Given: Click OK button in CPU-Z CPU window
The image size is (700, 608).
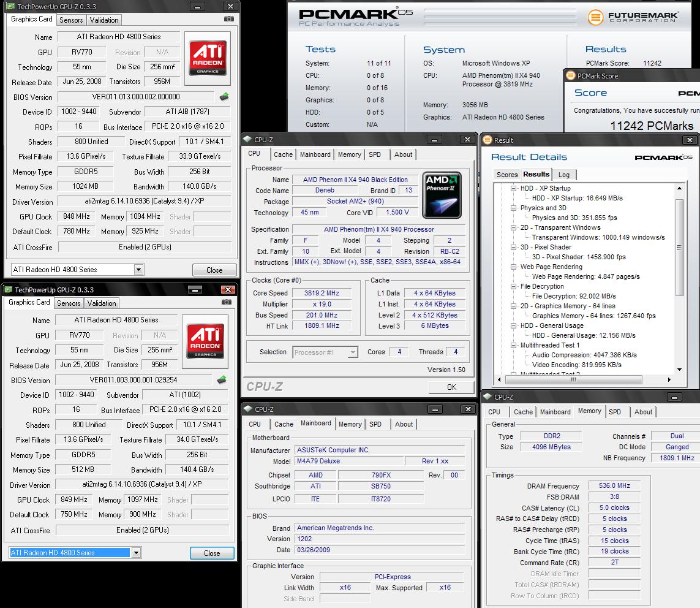Looking at the screenshot, I should [x=451, y=387].
